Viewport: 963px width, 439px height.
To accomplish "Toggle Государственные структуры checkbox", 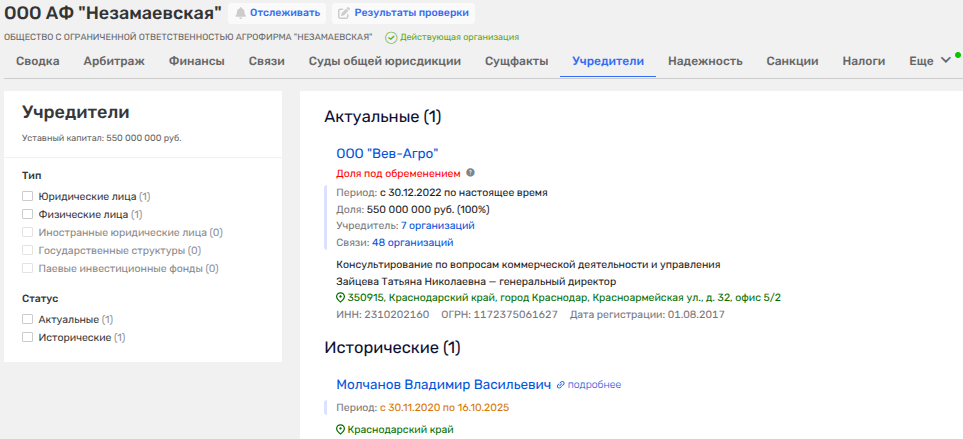I will pyautogui.click(x=27, y=251).
